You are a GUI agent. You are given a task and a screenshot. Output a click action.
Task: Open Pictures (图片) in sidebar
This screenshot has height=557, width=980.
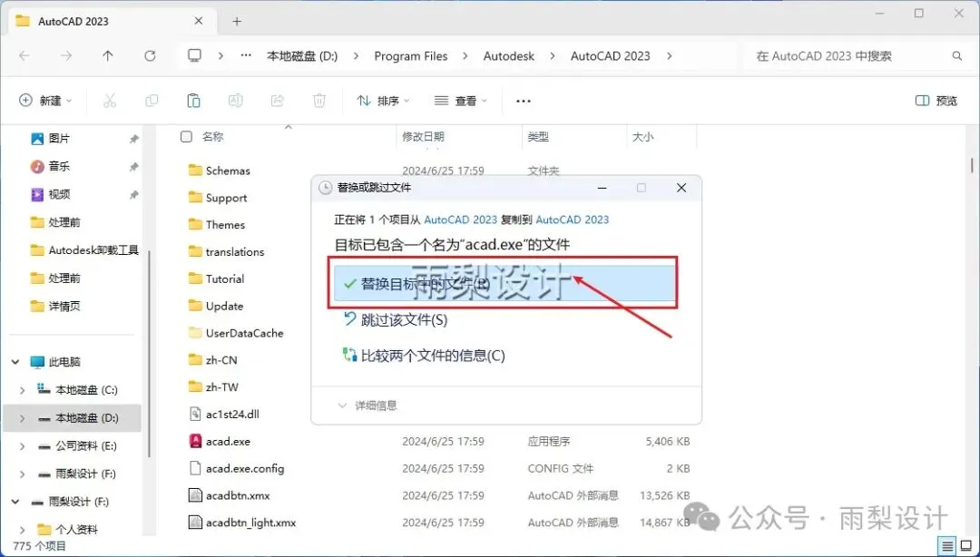point(51,139)
